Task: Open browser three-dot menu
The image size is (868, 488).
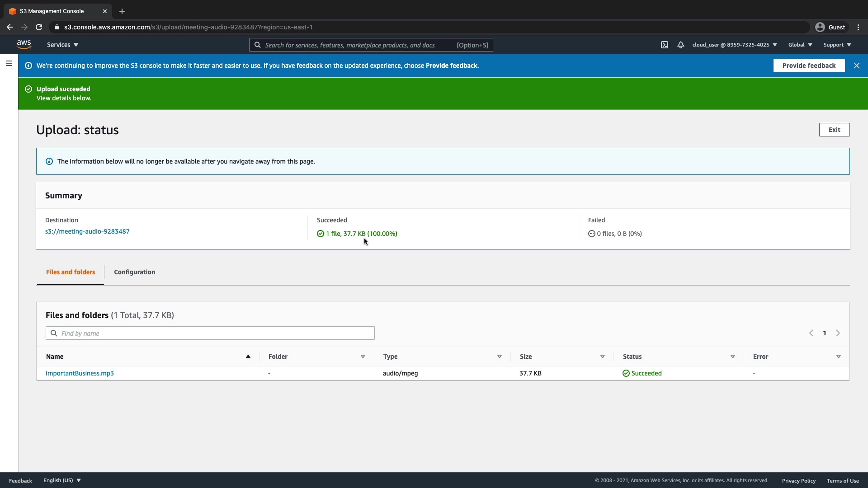Action: 858,27
